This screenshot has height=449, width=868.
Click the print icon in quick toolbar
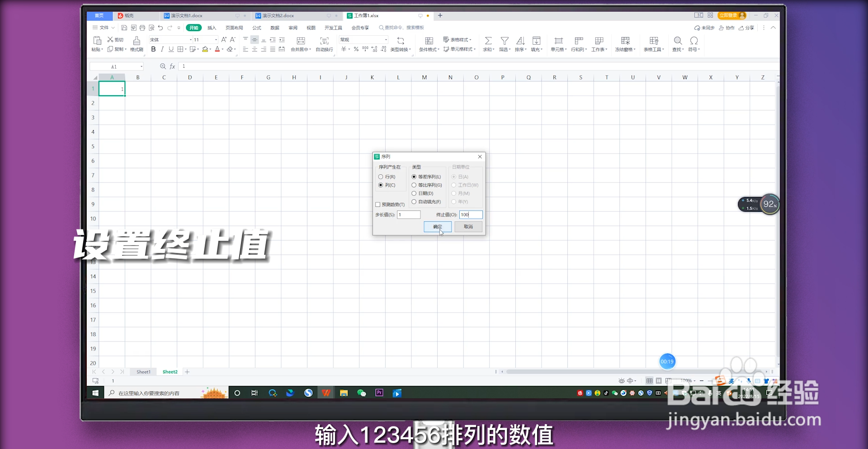142,28
